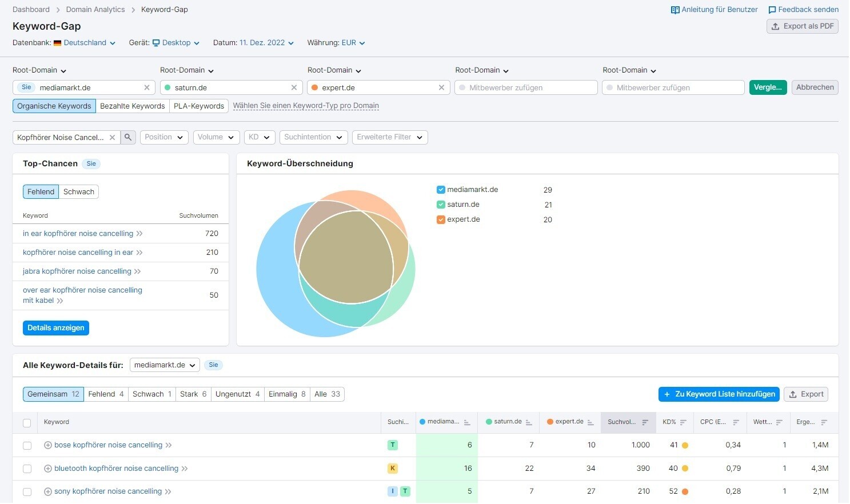This screenshot has width=850, height=504.
Task: Uncheck mediamarkt.de in the overlap legend
Action: (x=441, y=190)
